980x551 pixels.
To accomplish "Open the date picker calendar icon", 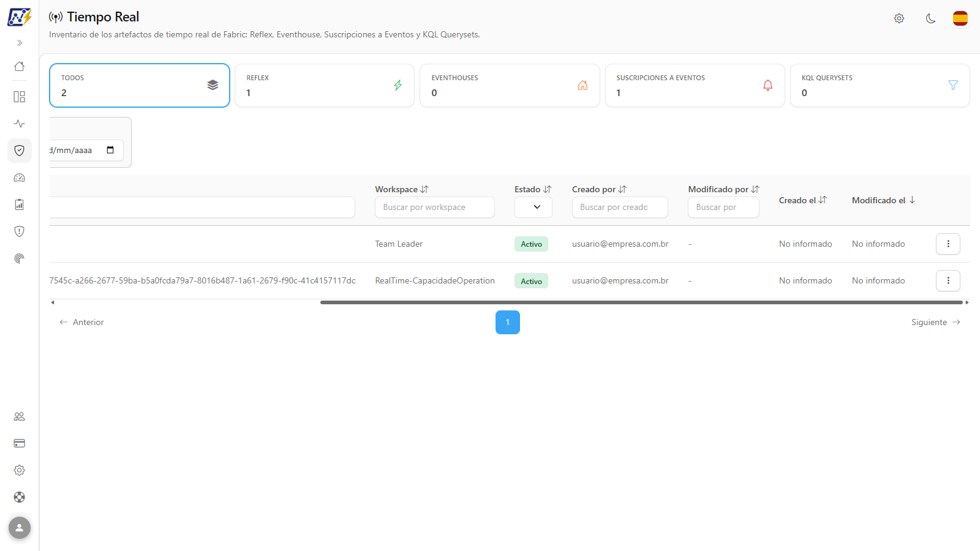I will click(x=110, y=150).
